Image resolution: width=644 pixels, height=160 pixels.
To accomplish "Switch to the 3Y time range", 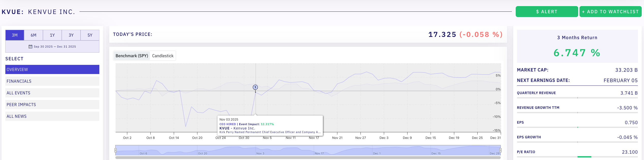I will point(71,35).
